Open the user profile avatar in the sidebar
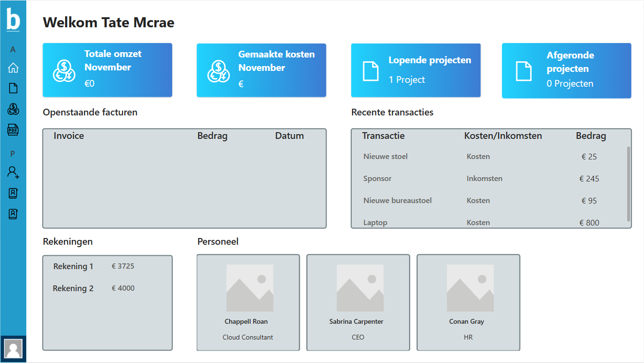This screenshot has height=363, width=644. click(13, 349)
